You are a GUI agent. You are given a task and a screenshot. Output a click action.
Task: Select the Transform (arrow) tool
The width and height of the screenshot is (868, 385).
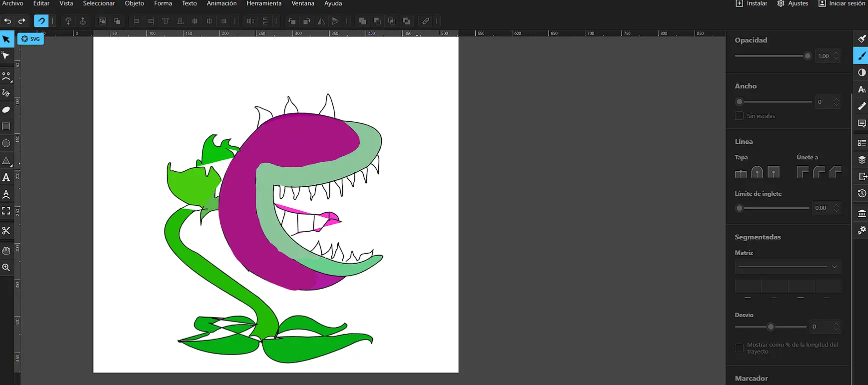(6, 39)
